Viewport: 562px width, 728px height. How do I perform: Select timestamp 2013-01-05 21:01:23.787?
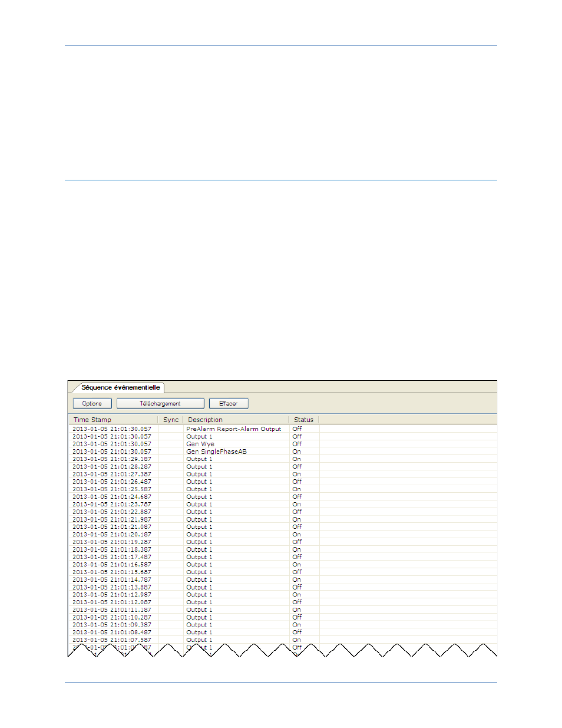point(112,505)
